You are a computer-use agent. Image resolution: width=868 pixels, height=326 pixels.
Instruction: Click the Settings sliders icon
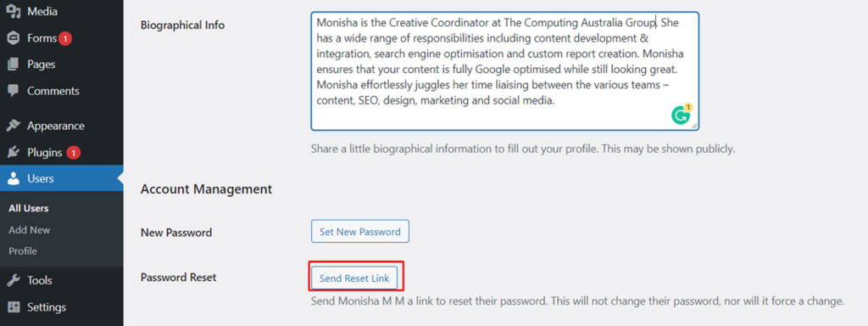pyautogui.click(x=14, y=307)
